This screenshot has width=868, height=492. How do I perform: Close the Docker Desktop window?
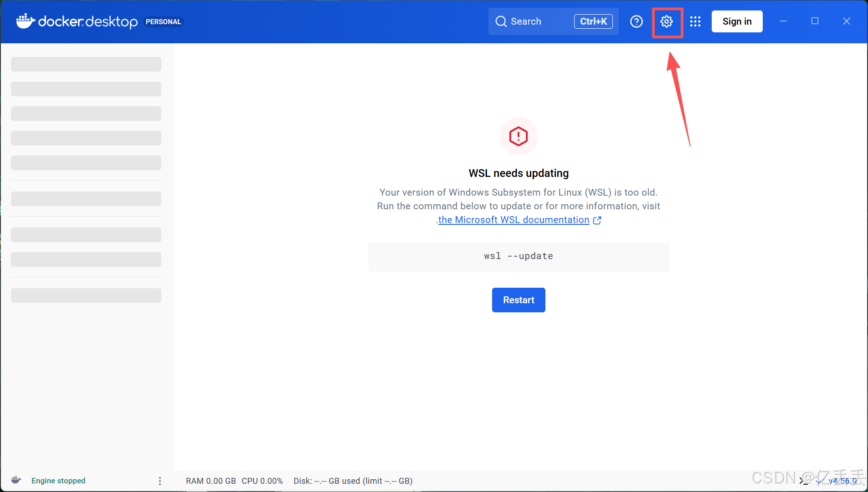pyautogui.click(x=847, y=21)
